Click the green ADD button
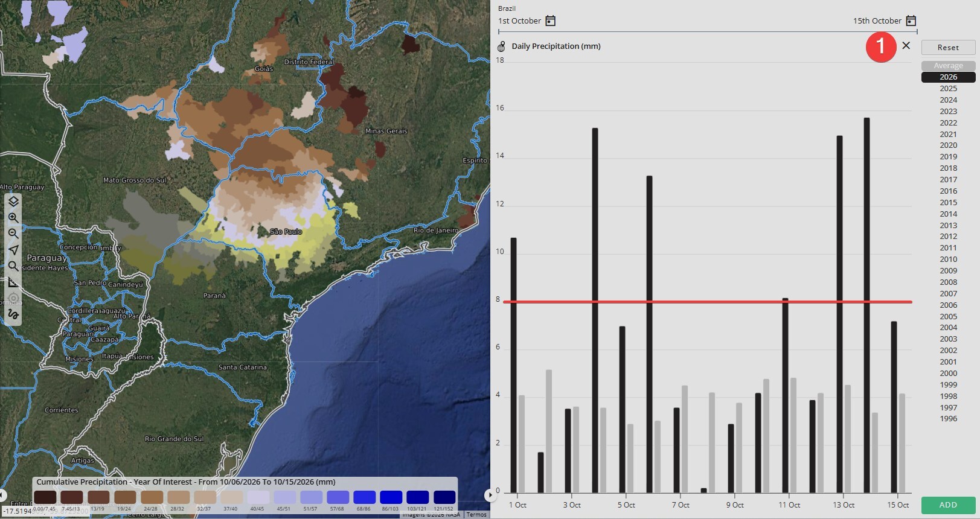 pyautogui.click(x=948, y=505)
